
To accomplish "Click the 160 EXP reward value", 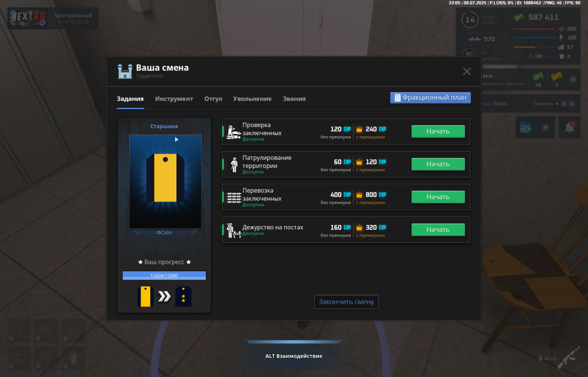I will [340, 227].
